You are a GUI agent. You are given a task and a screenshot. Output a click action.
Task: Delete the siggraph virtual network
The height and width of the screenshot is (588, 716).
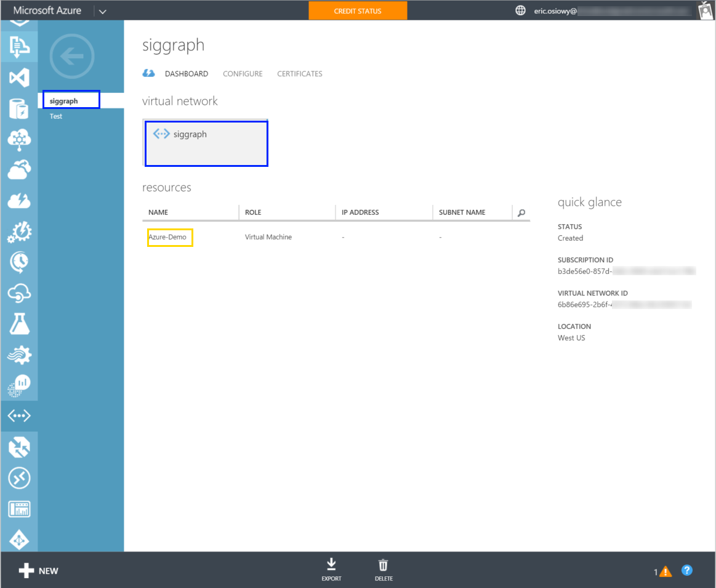(384, 570)
